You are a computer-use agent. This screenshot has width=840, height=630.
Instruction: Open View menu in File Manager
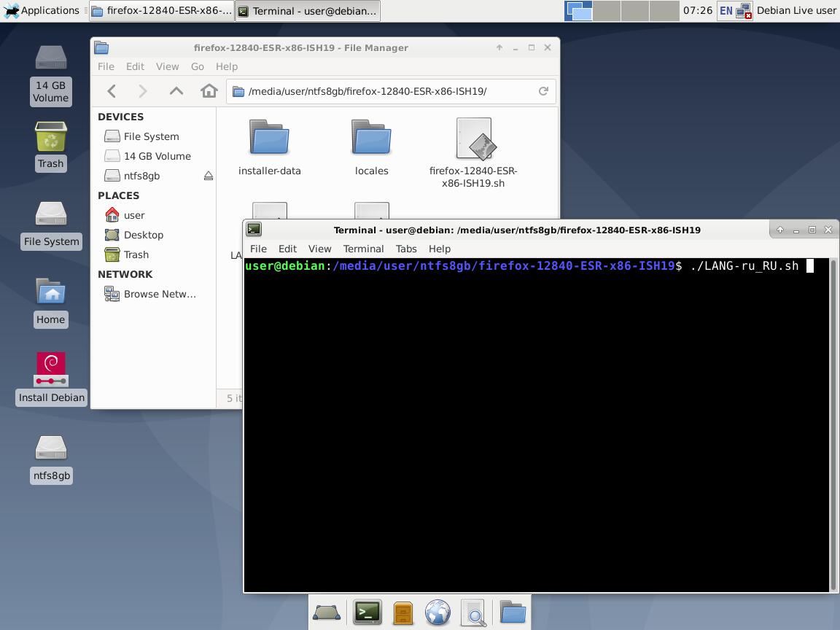[x=167, y=66]
